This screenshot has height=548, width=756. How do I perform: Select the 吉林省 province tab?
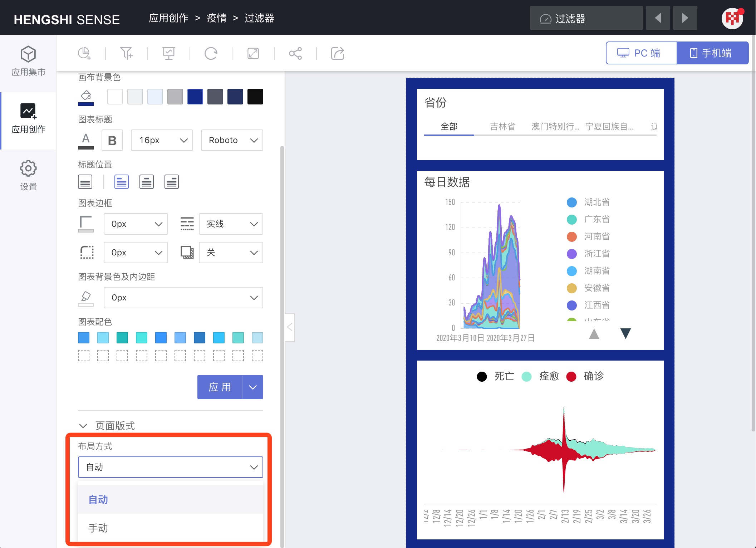[x=503, y=127]
